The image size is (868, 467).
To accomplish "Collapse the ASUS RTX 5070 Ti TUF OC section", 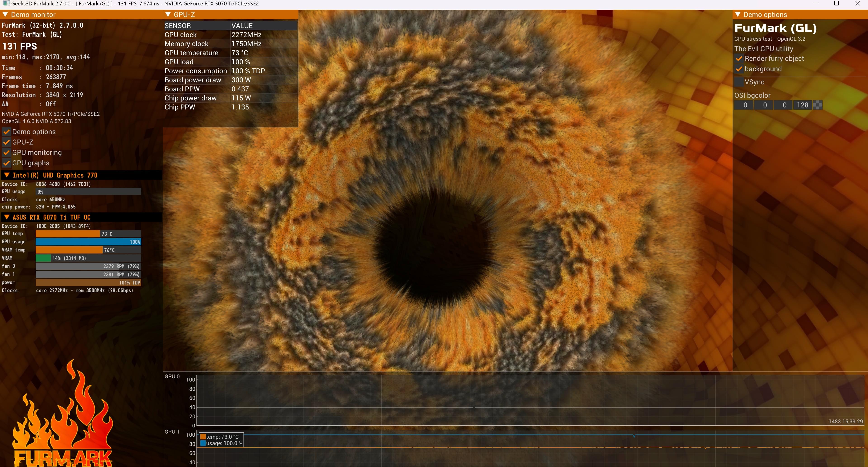I will coord(6,217).
